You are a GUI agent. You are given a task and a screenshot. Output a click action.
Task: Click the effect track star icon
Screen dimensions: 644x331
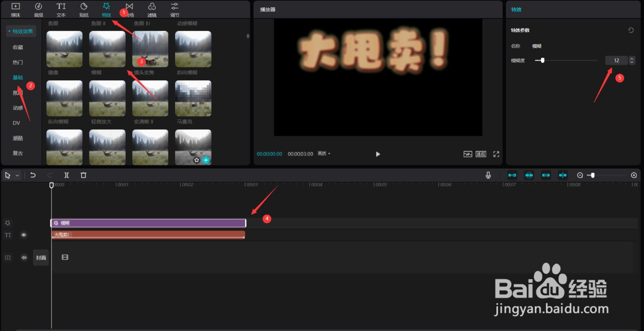(x=8, y=223)
